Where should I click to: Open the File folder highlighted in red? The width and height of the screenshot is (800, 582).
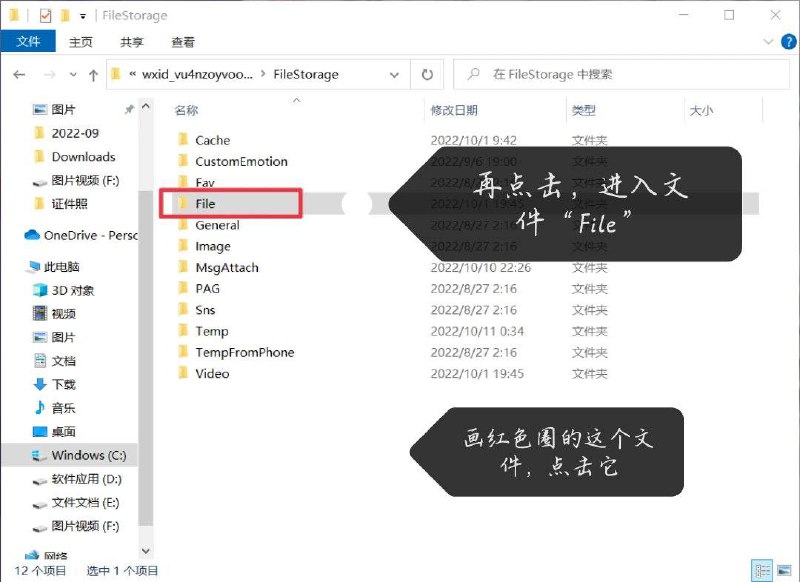[x=206, y=203]
